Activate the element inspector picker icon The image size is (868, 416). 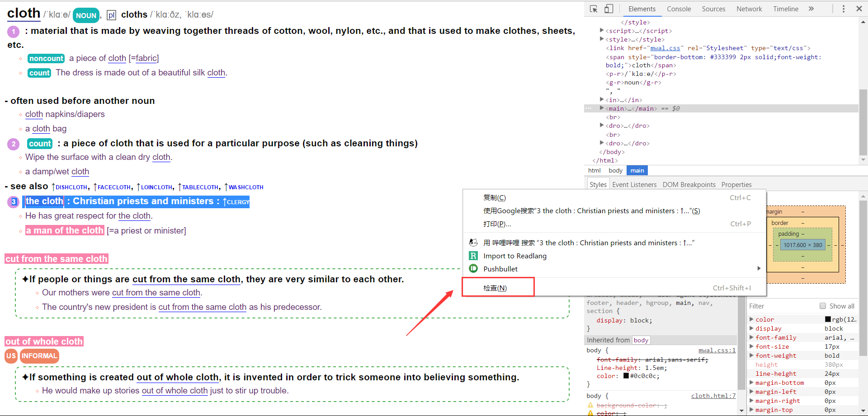594,9
